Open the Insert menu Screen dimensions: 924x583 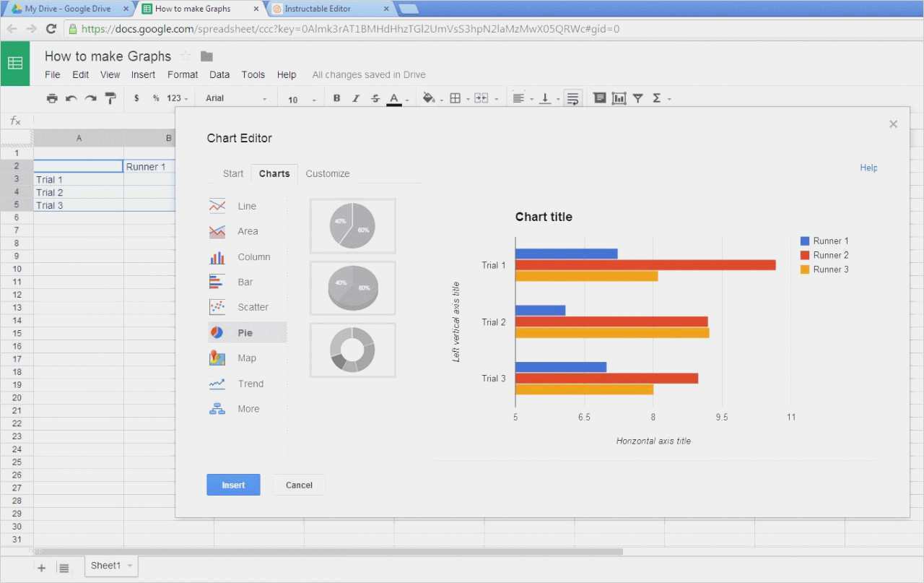point(143,74)
